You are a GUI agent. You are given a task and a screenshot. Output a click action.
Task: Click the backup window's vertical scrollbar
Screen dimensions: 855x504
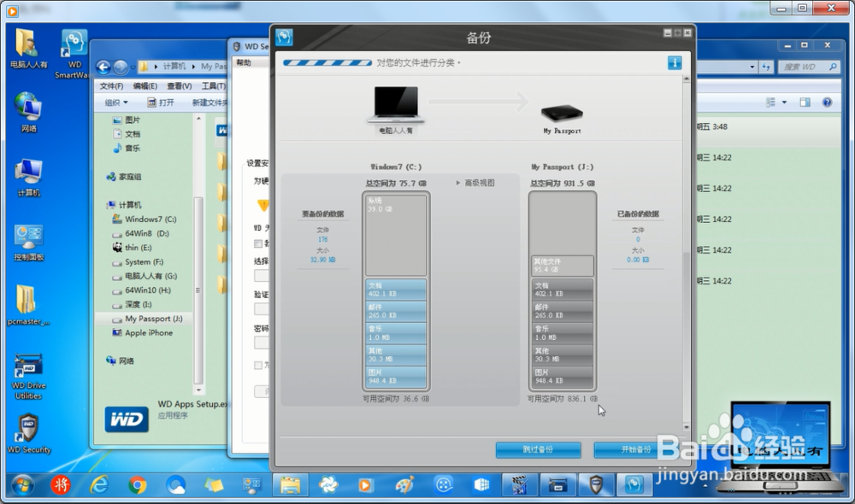(x=687, y=254)
